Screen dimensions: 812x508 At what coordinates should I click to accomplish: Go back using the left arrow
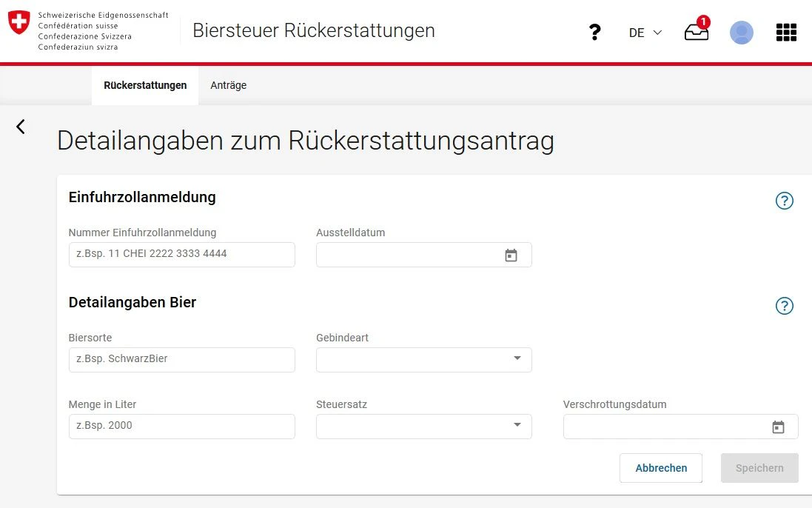pyautogui.click(x=21, y=127)
